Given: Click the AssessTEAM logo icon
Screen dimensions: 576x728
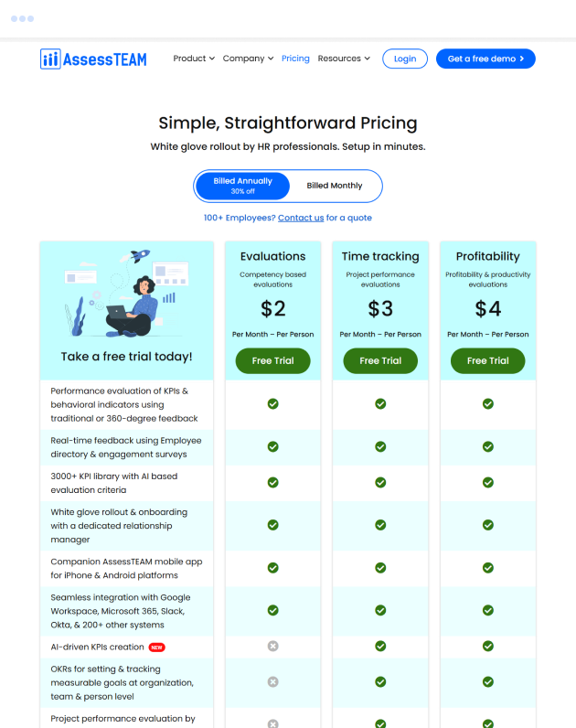Looking at the screenshot, I should coord(50,59).
